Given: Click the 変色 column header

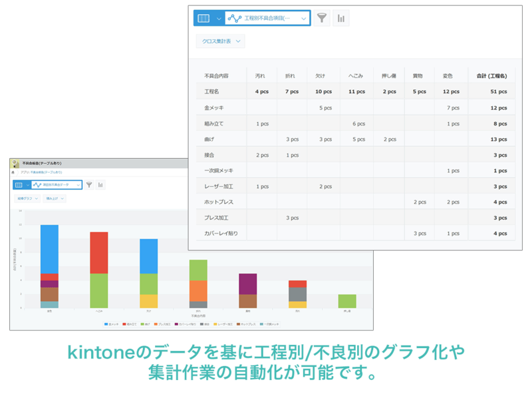Looking at the screenshot, I should (x=448, y=76).
